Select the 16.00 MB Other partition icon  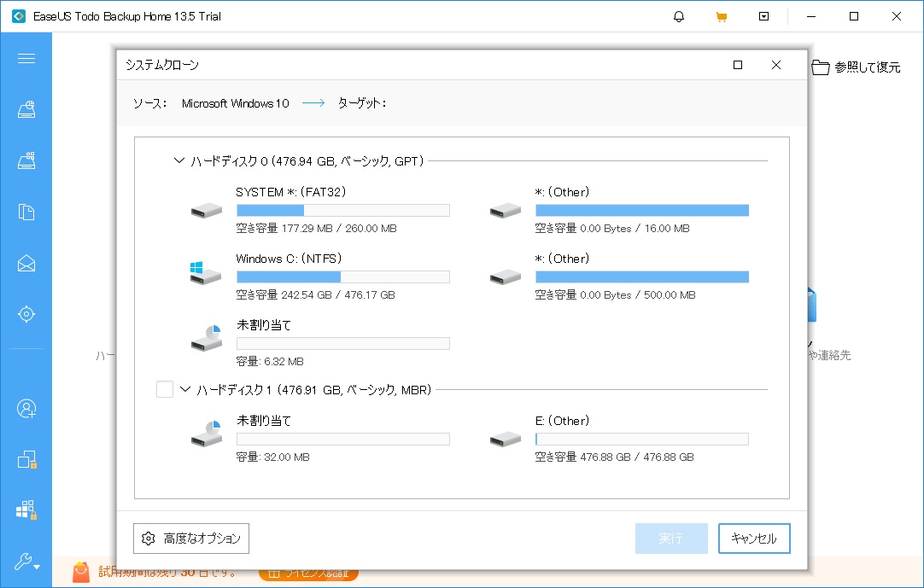(506, 210)
